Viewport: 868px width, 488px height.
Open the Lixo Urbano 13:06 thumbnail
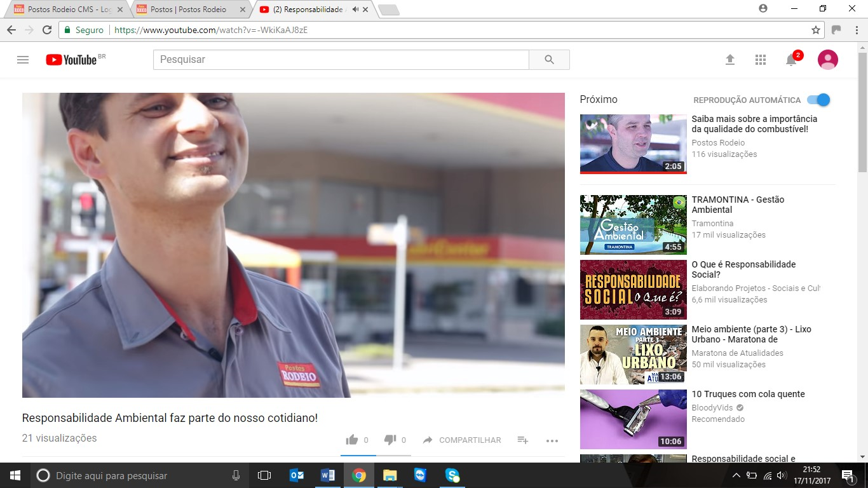tap(634, 355)
